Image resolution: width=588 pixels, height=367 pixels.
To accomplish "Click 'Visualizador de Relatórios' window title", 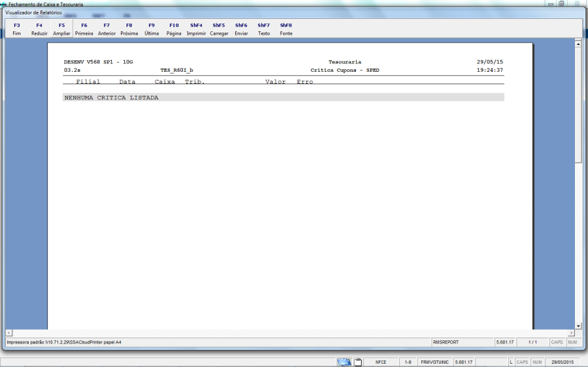I will (33, 13).
